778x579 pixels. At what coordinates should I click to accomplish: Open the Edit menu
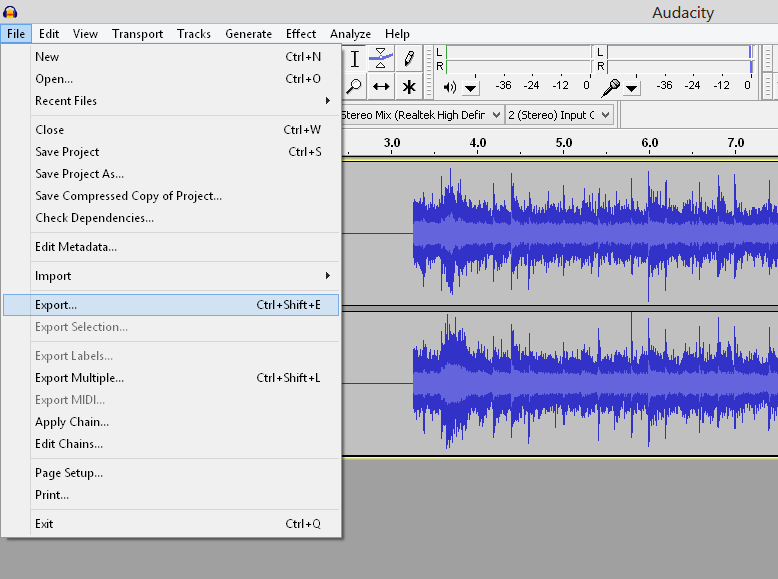click(49, 34)
